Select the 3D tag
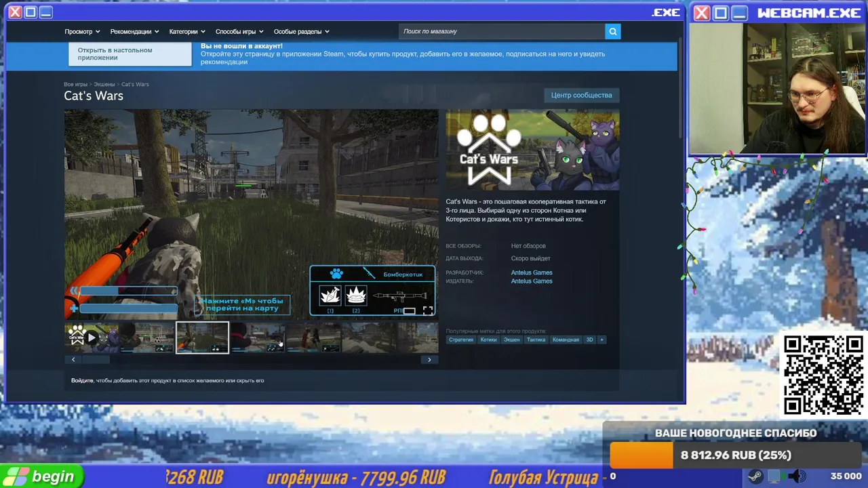The width and height of the screenshot is (868, 488). coord(589,340)
